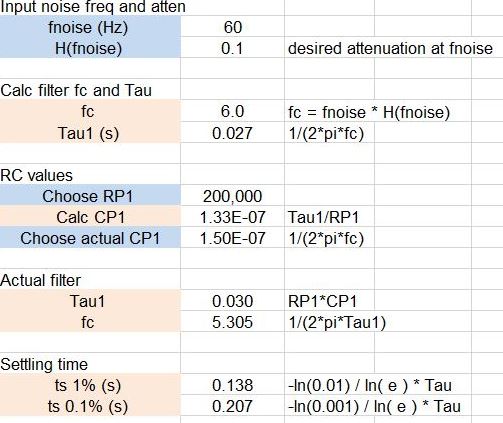Select the ts 0.1% (s) value 0.207
This screenshot has width=503, height=423.
coord(233,406)
